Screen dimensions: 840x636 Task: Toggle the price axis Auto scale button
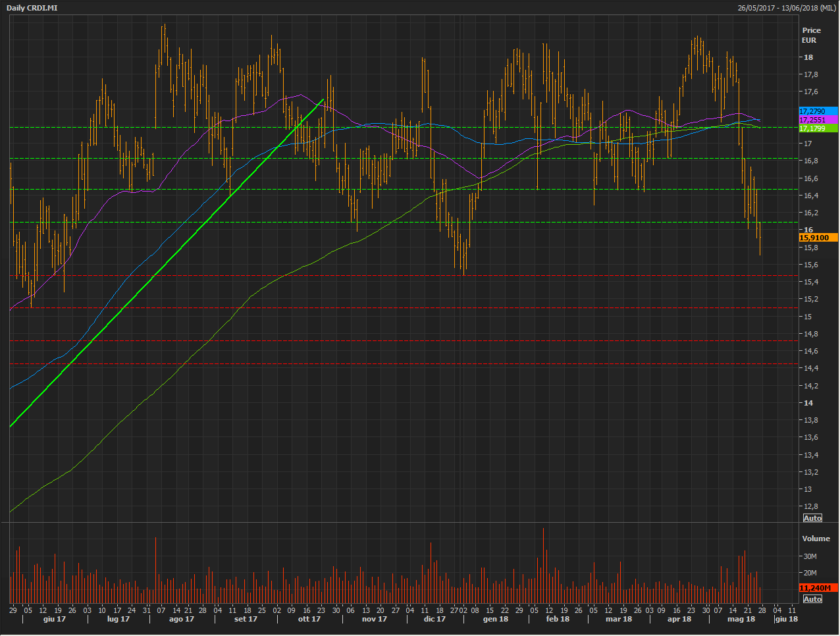(x=812, y=518)
